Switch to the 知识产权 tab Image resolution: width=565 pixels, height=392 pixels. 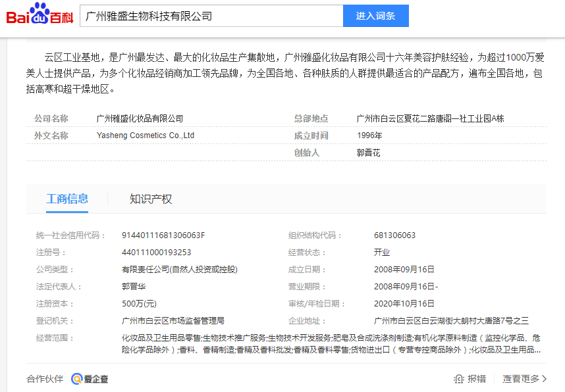click(151, 199)
